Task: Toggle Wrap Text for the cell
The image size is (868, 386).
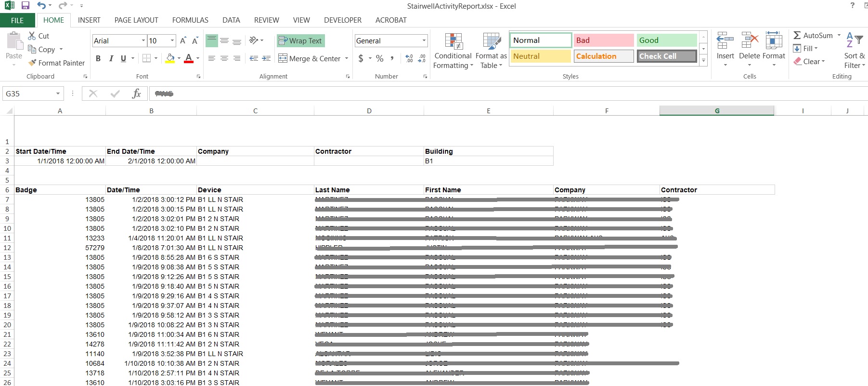Action: 301,40
